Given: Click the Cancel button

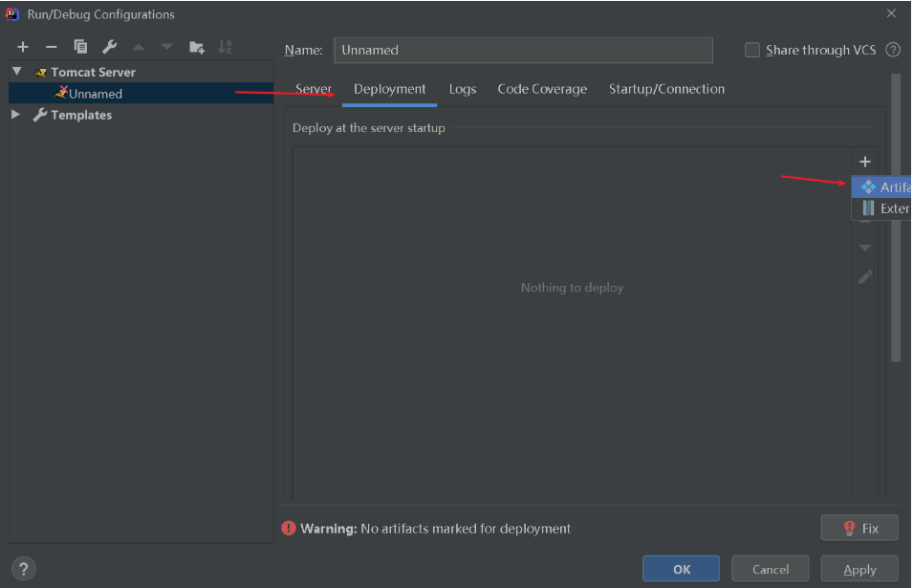Looking at the screenshot, I should [770, 569].
